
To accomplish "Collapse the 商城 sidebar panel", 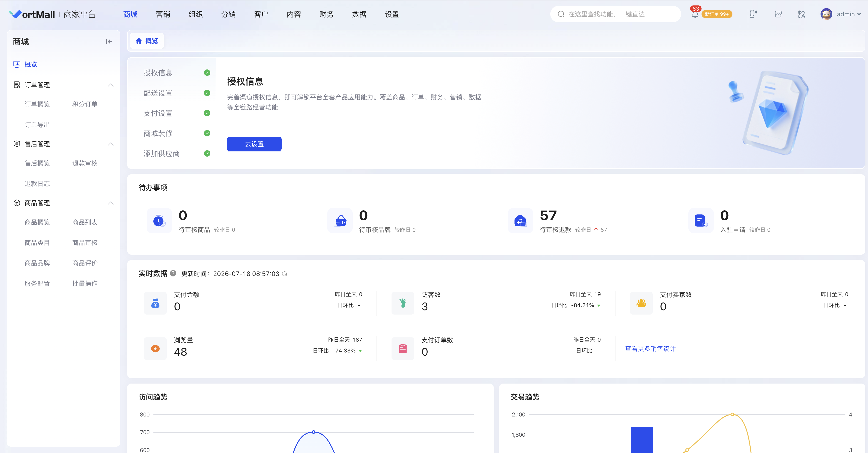I will (x=109, y=42).
